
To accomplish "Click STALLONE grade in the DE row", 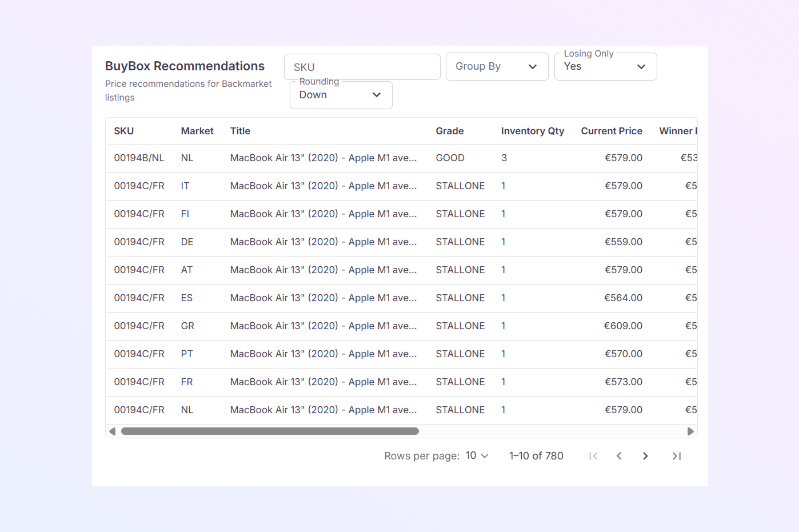I will pos(460,242).
